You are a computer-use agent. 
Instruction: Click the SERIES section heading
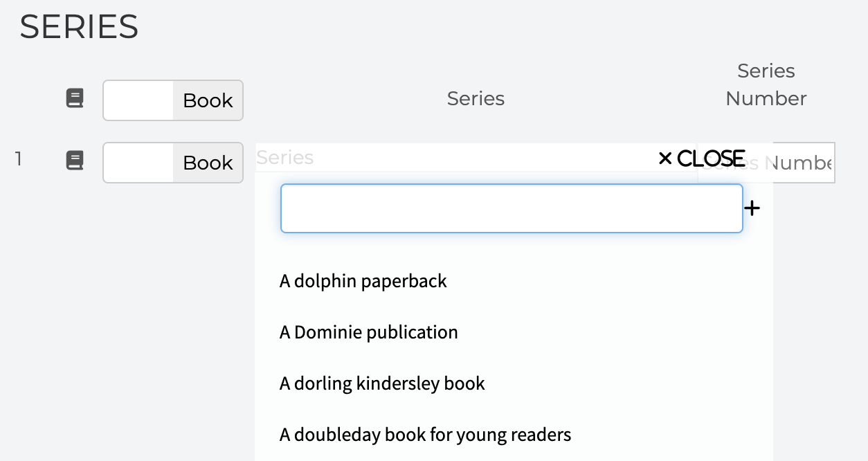[x=79, y=27]
